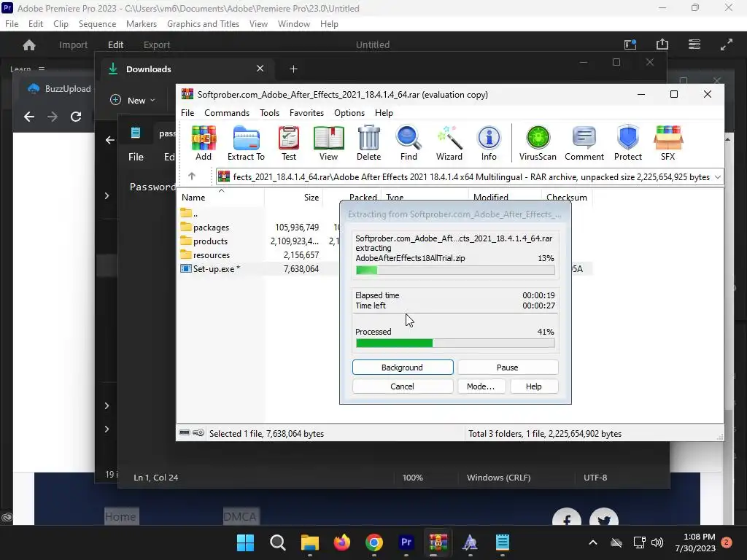Viewport: 747px width, 560px height.
Task: Show archive Info from toolbar
Action: pos(489,143)
